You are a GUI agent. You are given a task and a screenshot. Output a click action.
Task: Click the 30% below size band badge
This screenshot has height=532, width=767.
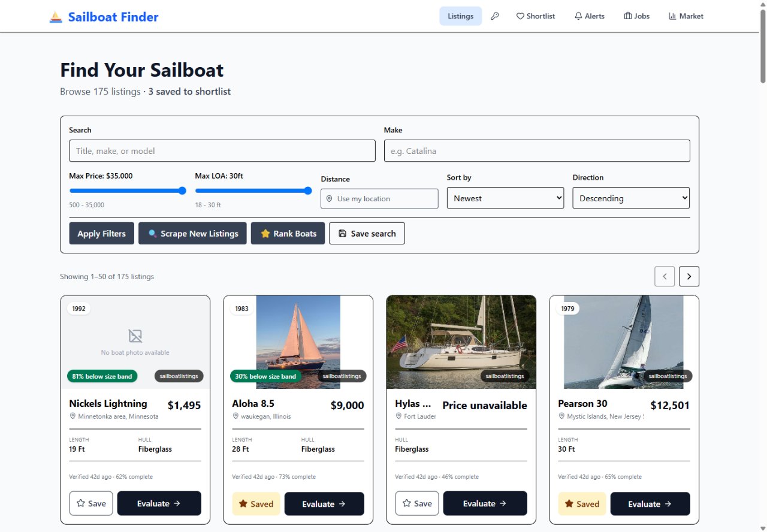(x=265, y=376)
